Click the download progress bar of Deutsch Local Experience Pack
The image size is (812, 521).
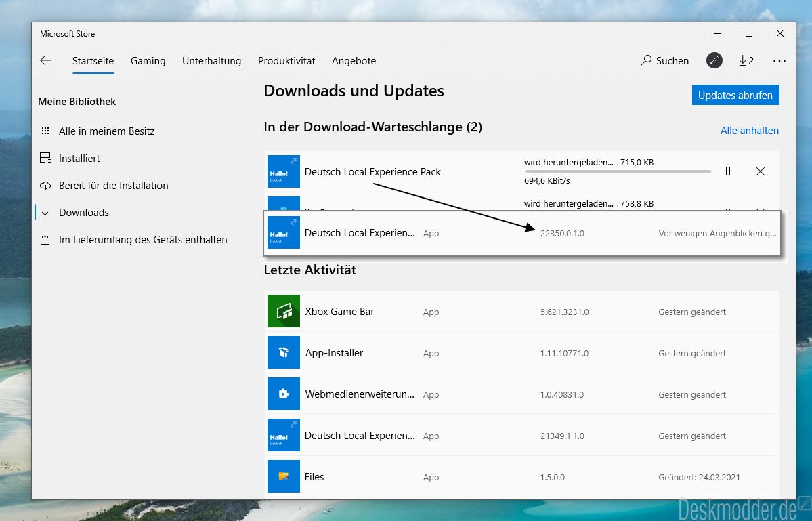tap(618, 171)
